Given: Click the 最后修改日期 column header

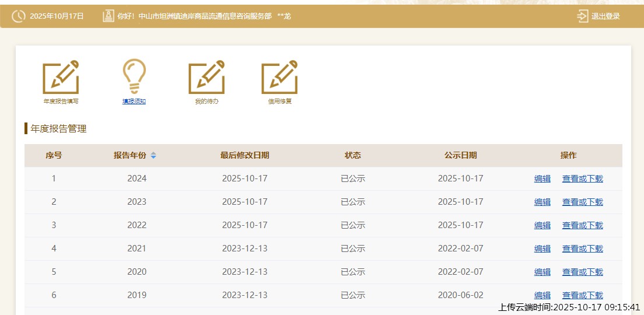Looking at the screenshot, I should click(x=244, y=155).
